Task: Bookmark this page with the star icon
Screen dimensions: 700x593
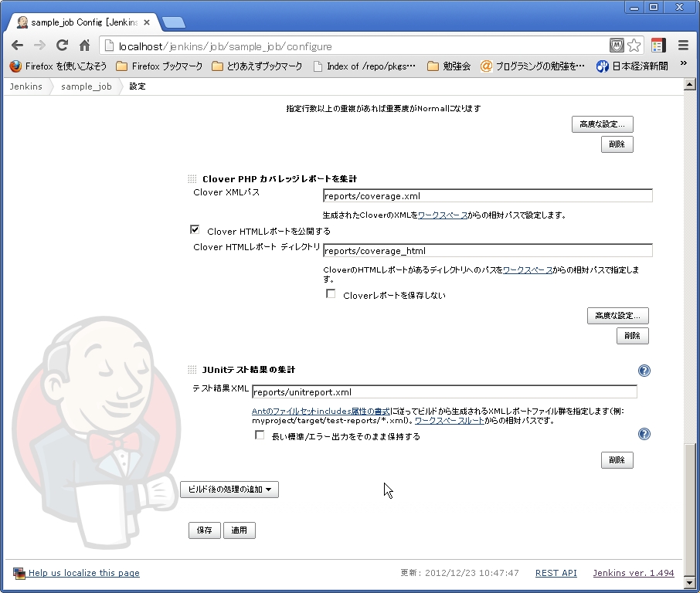Action: [x=634, y=45]
